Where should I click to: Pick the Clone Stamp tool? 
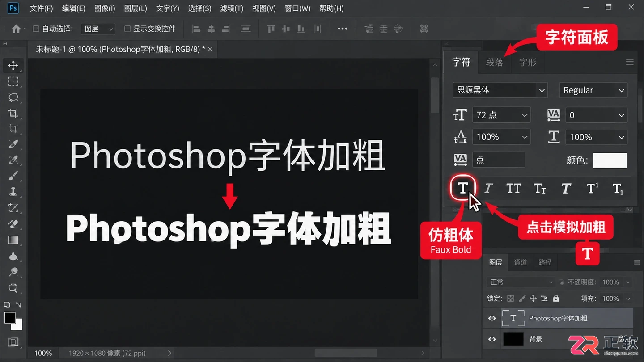[13, 192]
